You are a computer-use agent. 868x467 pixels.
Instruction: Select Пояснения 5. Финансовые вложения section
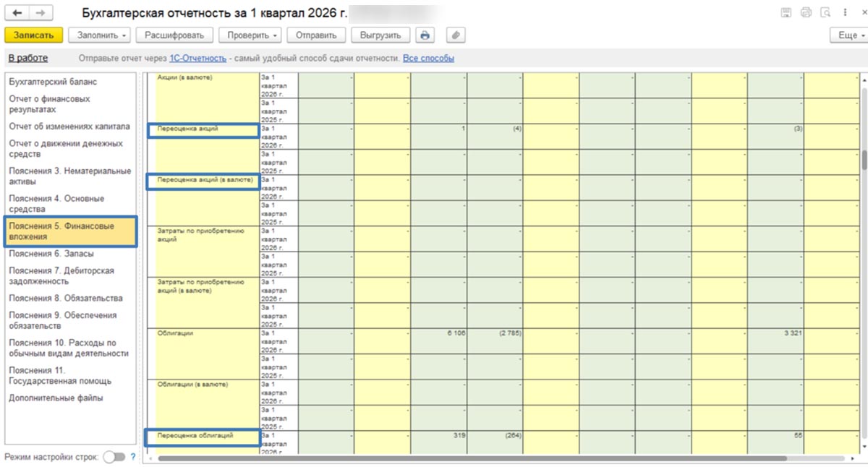[x=70, y=231]
